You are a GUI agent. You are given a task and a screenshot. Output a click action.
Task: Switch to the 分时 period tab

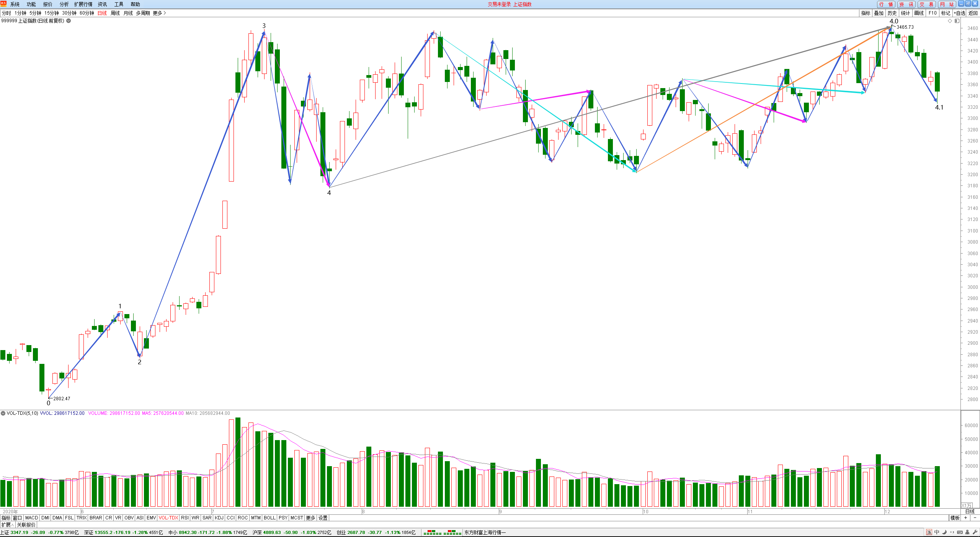coord(7,13)
